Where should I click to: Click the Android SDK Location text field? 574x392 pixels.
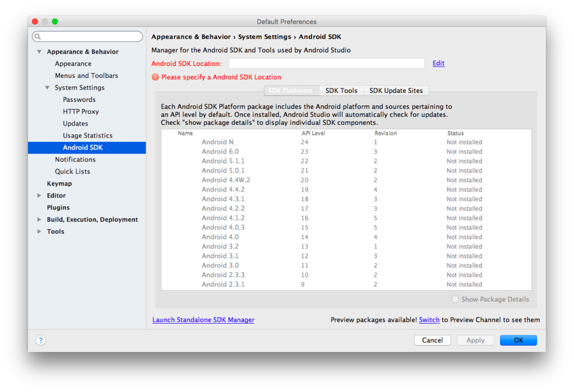327,63
